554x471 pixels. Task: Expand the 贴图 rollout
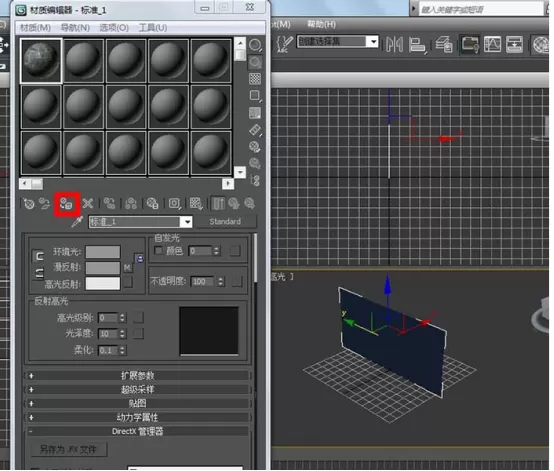pyautogui.click(x=137, y=404)
